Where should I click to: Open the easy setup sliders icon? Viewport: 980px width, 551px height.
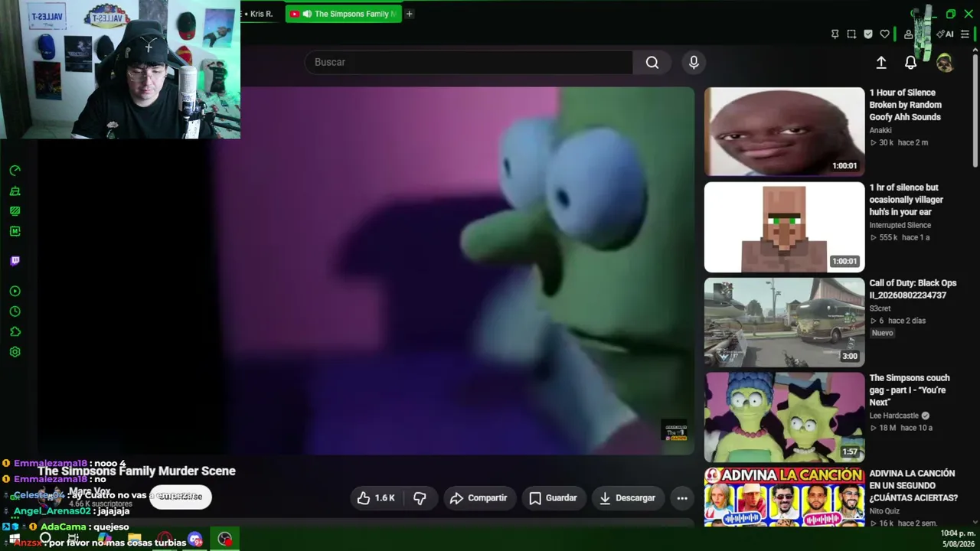965,34
